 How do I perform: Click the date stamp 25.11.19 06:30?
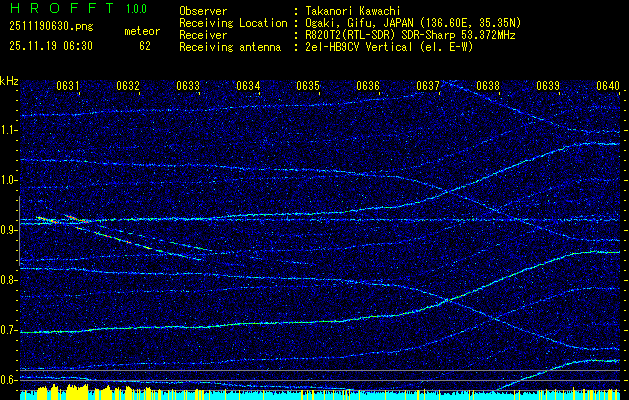click(x=51, y=46)
